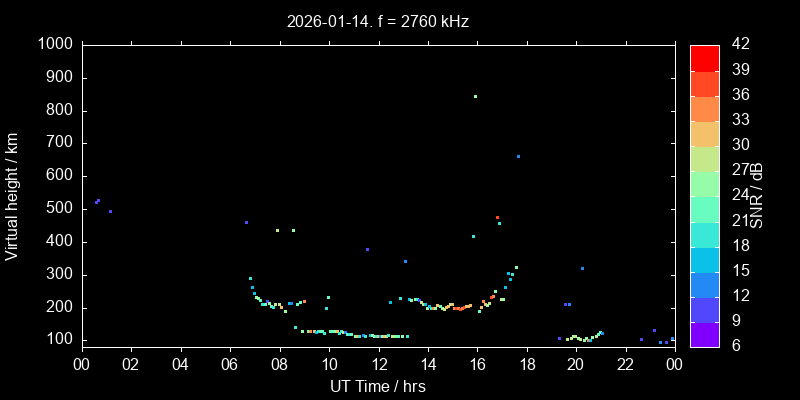Click the plot title showing 2760 kHz
This screenshot has height=400, width=800.
[377, 21]
